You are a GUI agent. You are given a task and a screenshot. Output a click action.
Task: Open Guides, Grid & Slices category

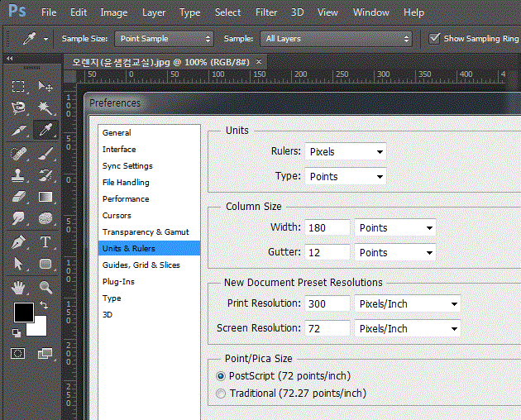point(149,265)
